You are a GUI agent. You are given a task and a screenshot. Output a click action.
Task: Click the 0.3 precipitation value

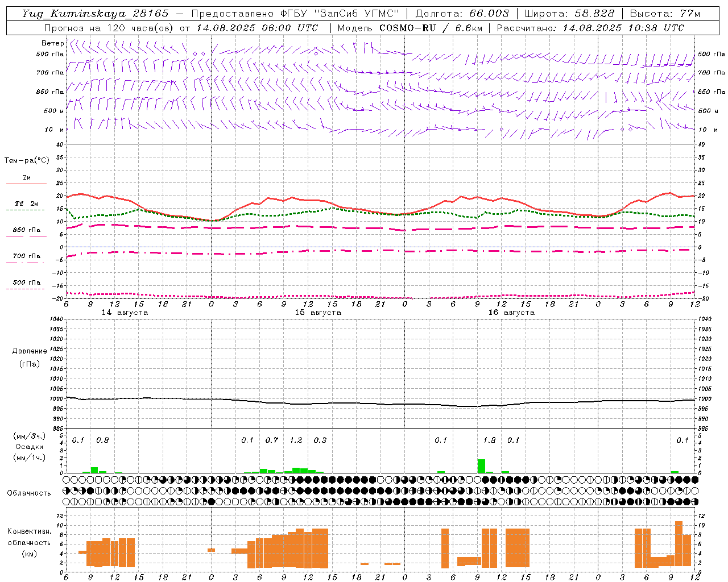320,440
